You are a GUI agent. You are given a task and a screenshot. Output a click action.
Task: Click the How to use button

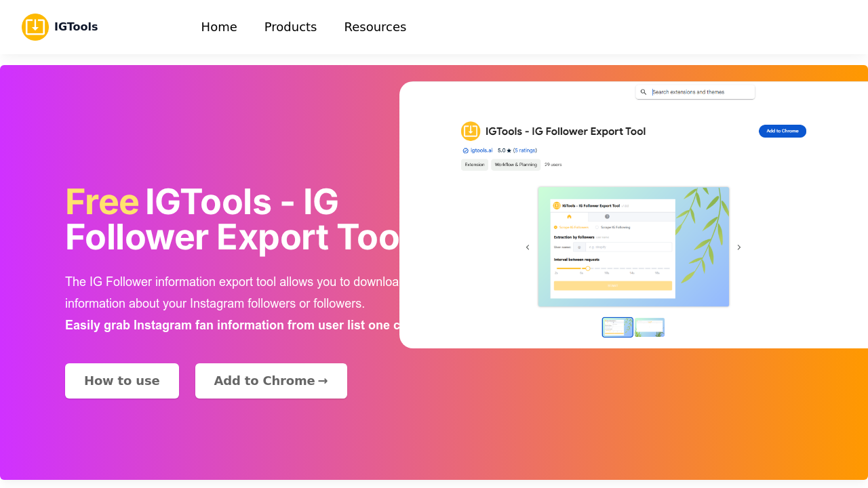(122, 380)
